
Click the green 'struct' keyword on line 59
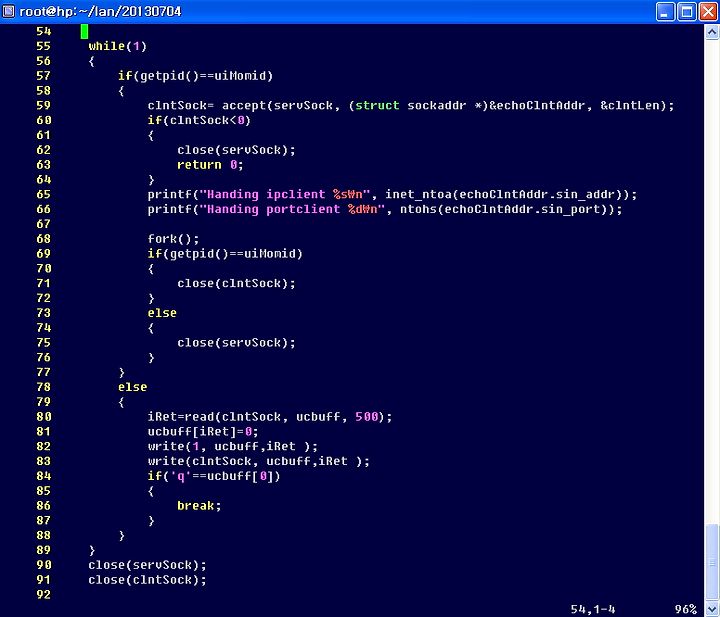377,106
